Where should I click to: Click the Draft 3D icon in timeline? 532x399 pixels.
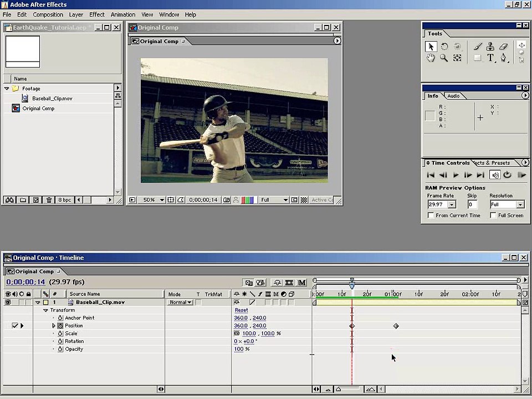260,282
